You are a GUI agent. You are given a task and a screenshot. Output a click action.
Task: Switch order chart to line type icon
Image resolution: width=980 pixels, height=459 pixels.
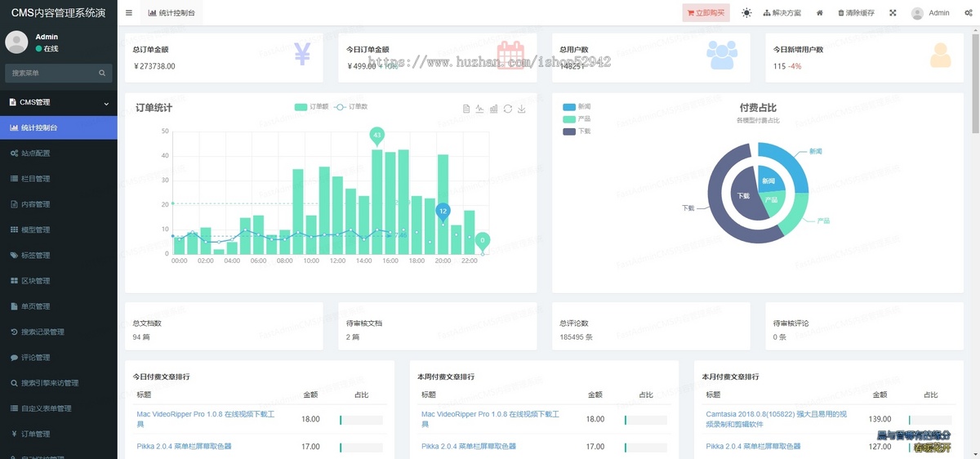480,109
